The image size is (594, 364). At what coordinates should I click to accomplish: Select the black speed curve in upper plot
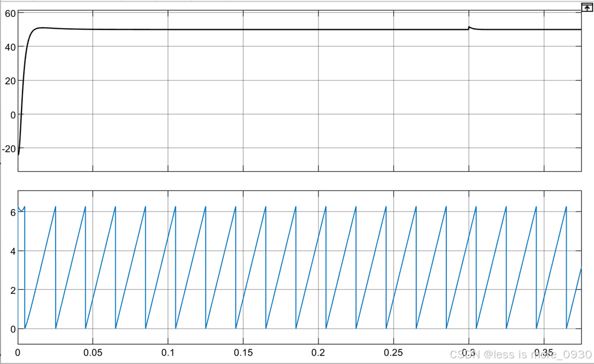point(299,29)
